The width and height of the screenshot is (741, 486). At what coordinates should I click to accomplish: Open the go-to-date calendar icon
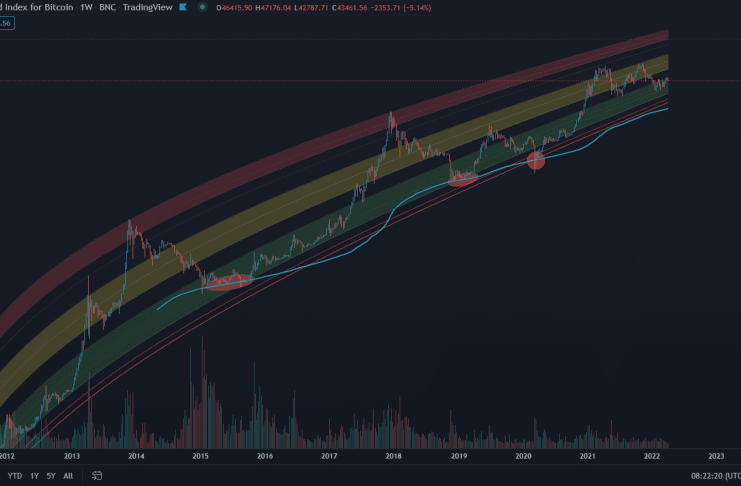95,476
